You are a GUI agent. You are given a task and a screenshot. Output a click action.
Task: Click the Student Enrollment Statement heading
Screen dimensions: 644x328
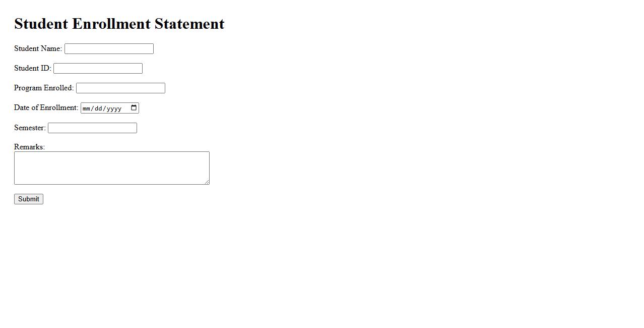[x=119, y=24]
